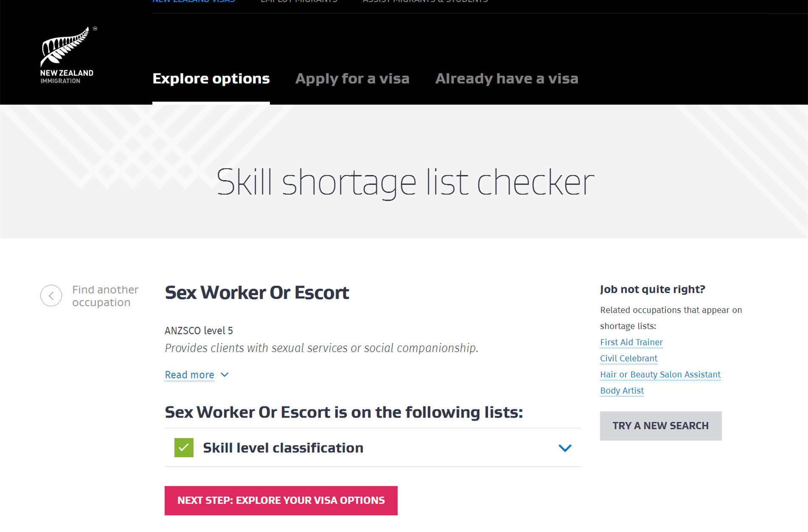Switch to Apply for a visa tab

[352, 78]
